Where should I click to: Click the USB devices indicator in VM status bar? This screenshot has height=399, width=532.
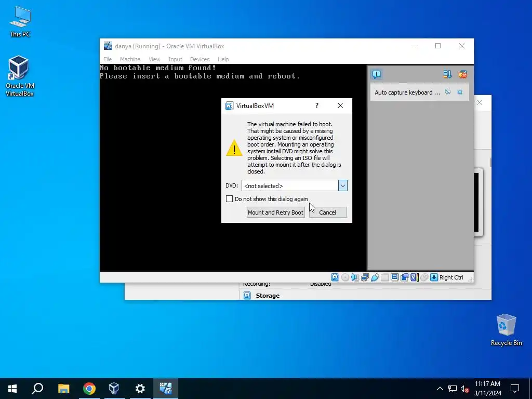[x=375, y=277]
